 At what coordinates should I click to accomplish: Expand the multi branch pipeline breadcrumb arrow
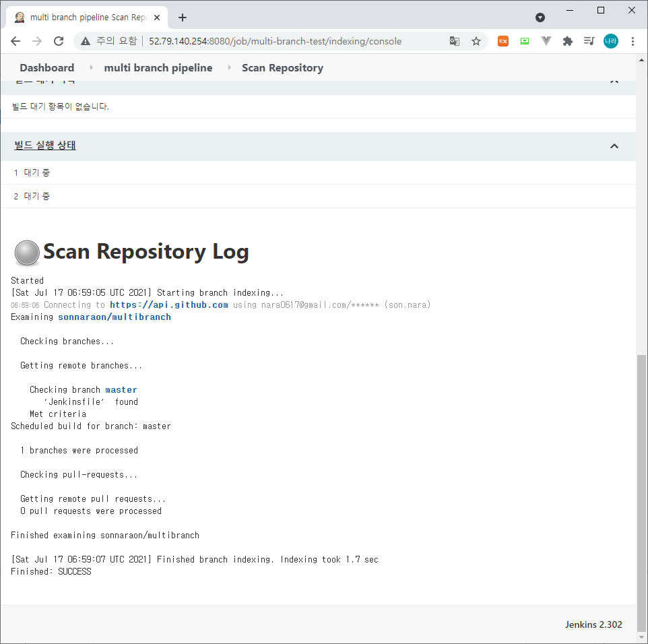click(230, 67)
